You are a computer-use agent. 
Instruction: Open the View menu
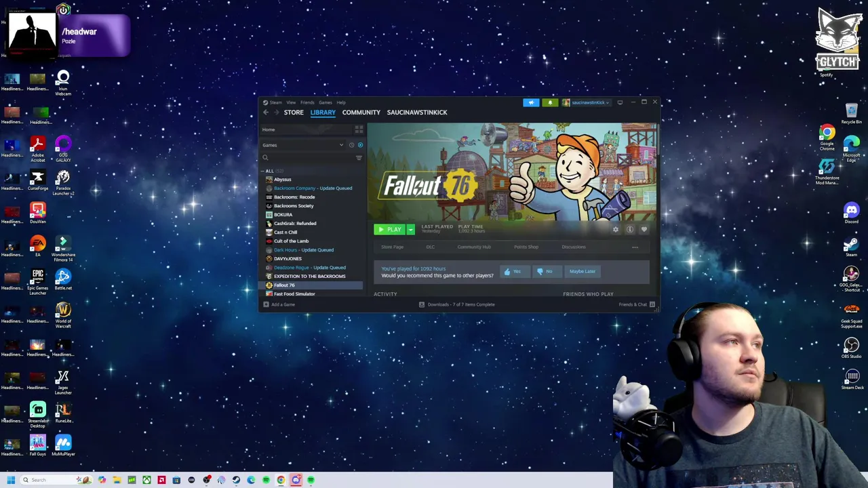tap(290, 102)
